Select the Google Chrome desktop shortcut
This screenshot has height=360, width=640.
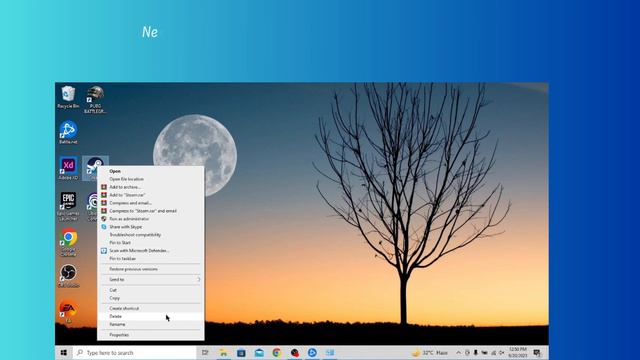pyautogui.click(x=68, y=242)
